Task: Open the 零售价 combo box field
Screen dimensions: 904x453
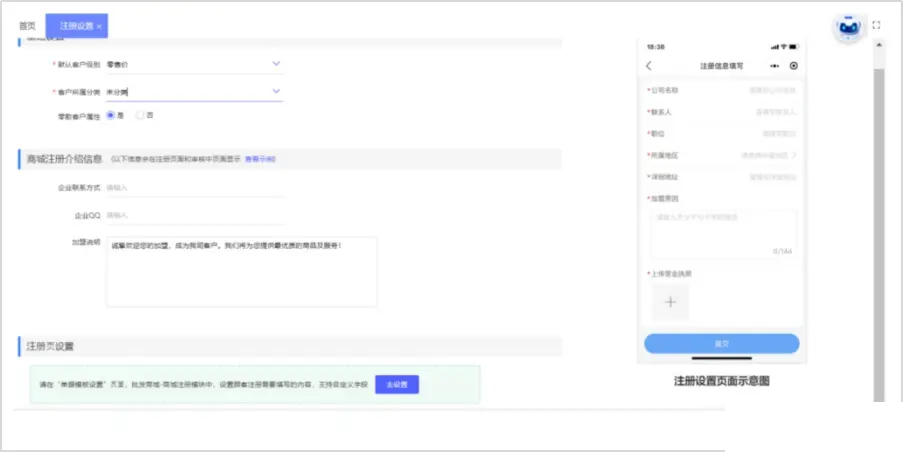Action: [195, 65]
